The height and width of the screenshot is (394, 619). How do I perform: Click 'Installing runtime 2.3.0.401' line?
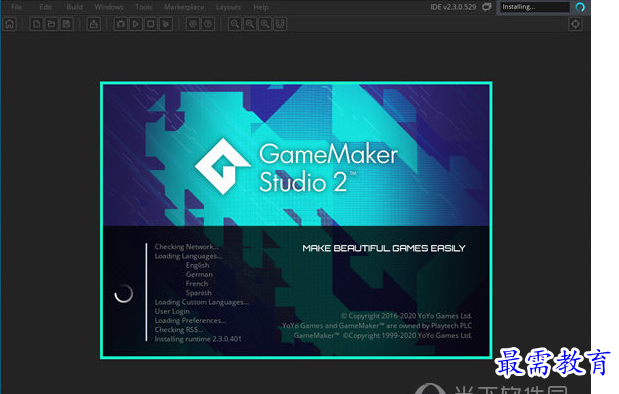198,339
